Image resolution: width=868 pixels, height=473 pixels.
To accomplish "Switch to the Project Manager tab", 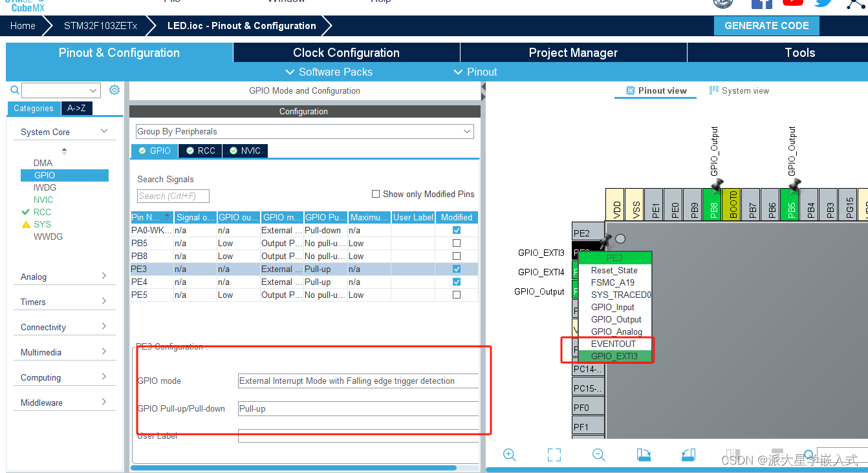I will (x=573, y=53).
